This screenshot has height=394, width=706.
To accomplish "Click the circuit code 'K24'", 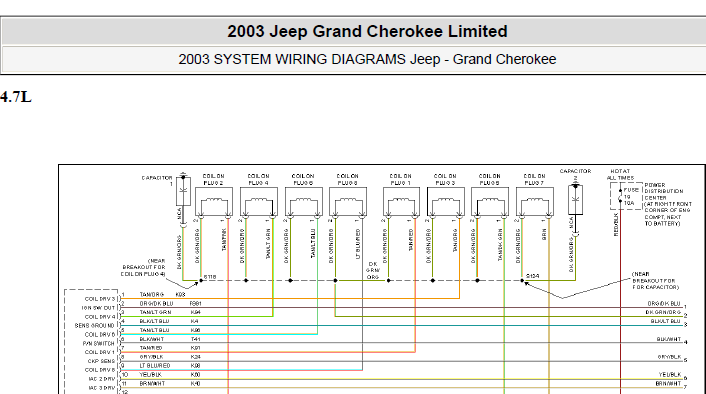I will (195, 357).
